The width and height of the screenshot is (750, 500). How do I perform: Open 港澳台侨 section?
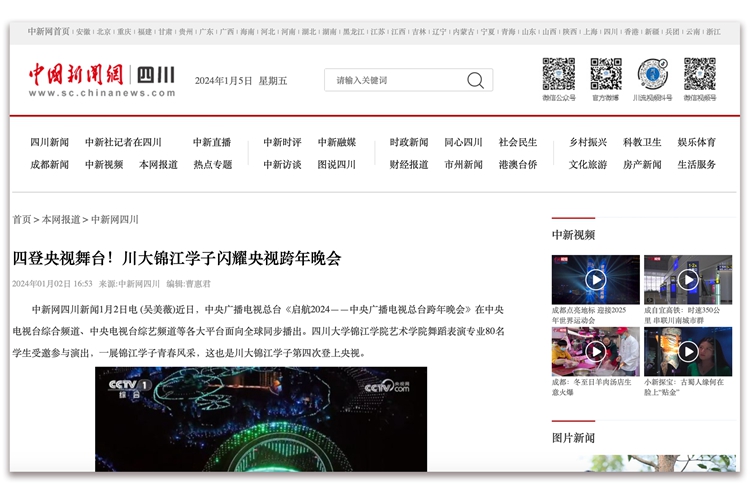click(518, 165)
